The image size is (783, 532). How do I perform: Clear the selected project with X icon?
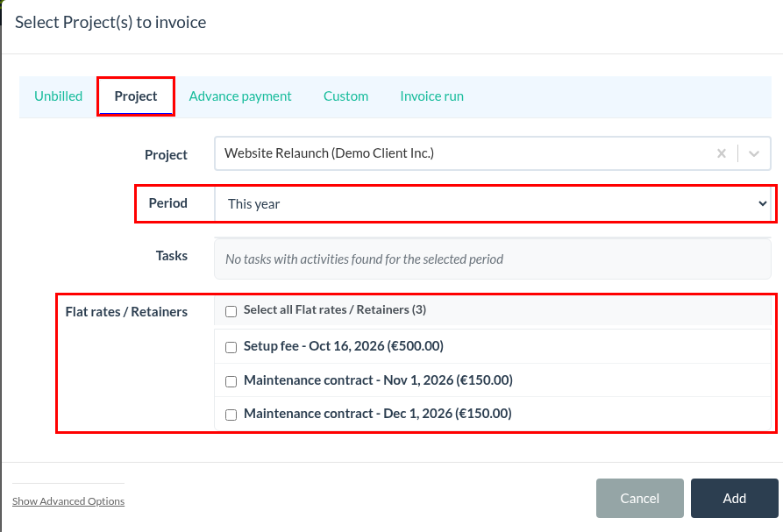[721, 153]
